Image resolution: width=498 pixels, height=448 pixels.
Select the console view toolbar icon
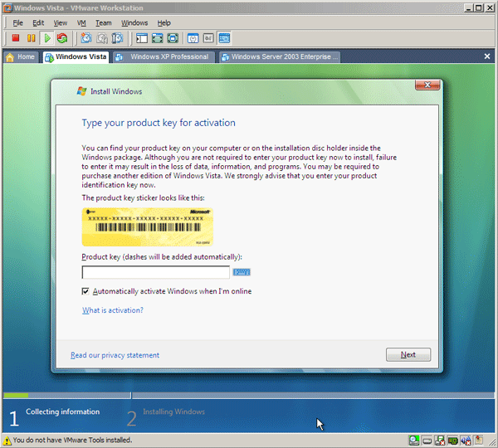[x=224, y=38]
